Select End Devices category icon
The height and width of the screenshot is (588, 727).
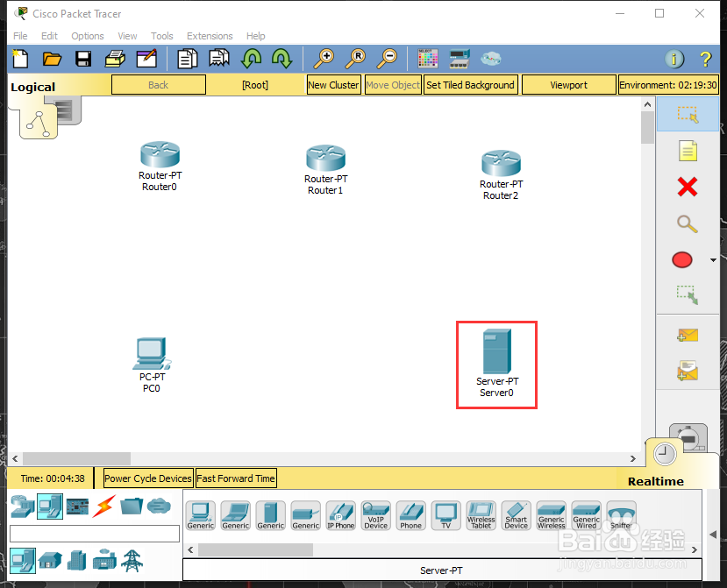tap(50, 507)
